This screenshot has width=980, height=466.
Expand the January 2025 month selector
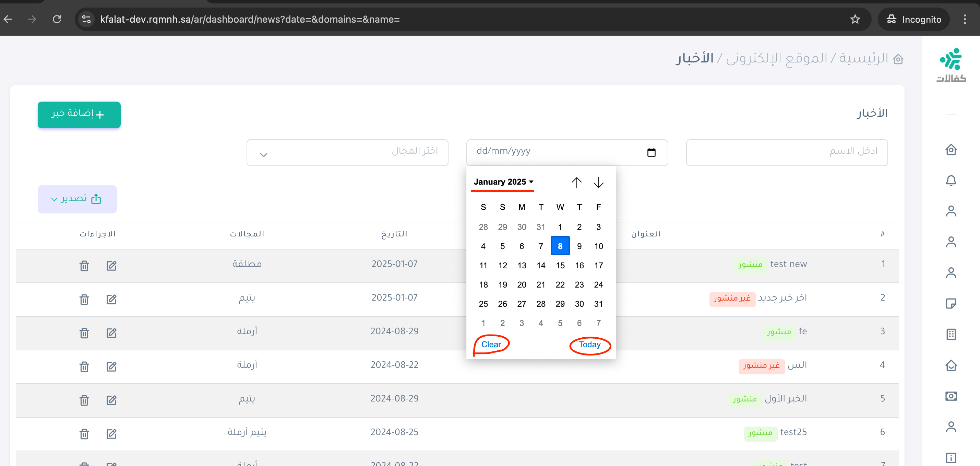pyautogui.click(x=503, y=182)
